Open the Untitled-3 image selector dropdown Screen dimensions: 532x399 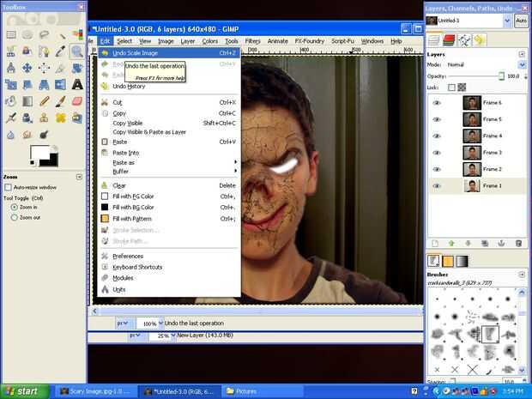(x=507, y=21)
